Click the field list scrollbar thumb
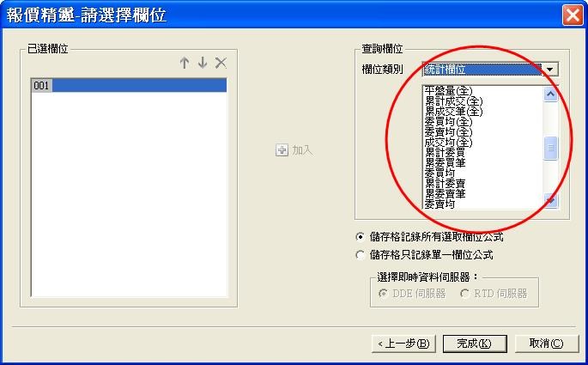 [x=550, y=149]
